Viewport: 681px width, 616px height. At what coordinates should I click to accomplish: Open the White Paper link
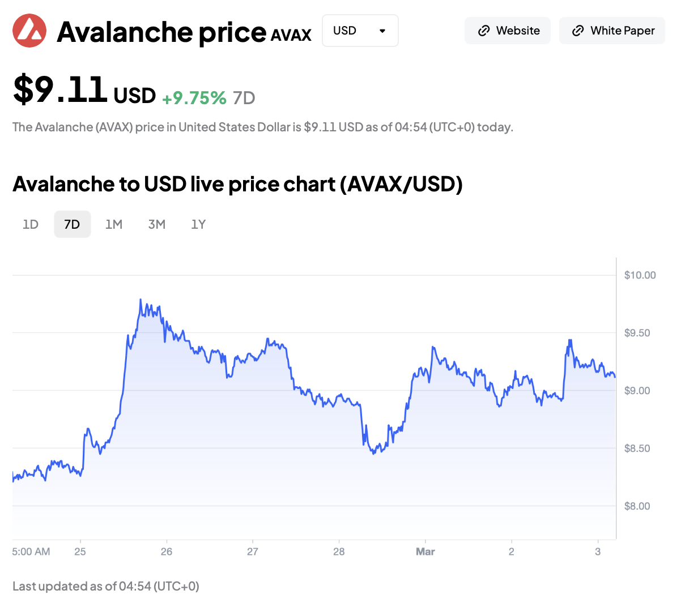pyautogui.click(x=612, y=31)
